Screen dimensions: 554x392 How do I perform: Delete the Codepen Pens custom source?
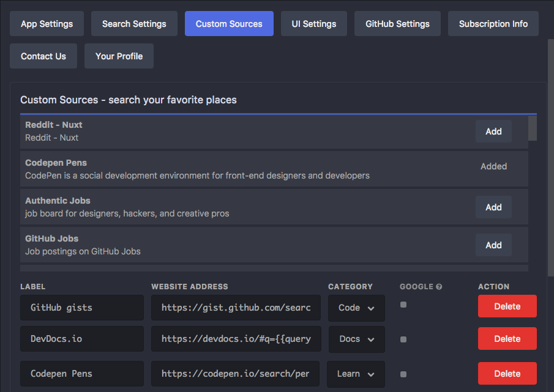point(507,373)
